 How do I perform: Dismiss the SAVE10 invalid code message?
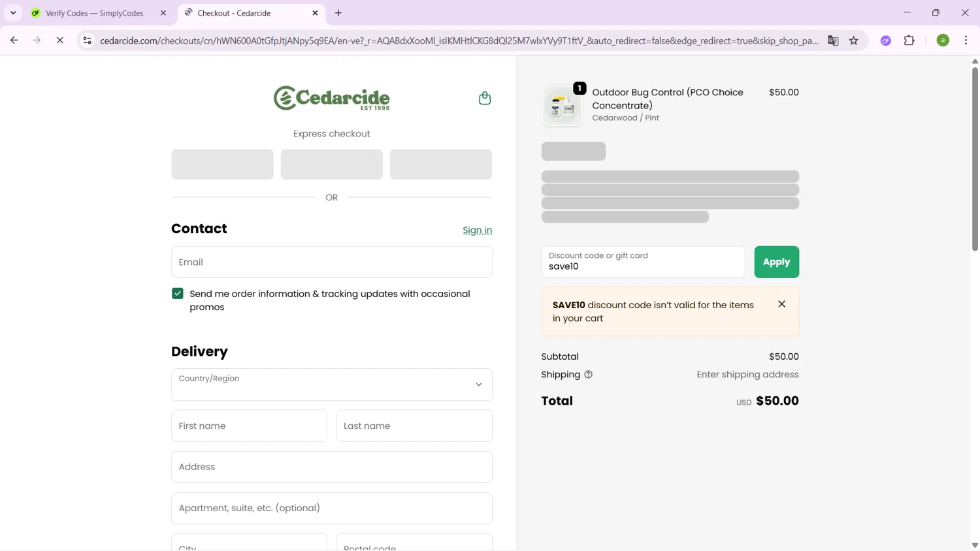point(781,304)
